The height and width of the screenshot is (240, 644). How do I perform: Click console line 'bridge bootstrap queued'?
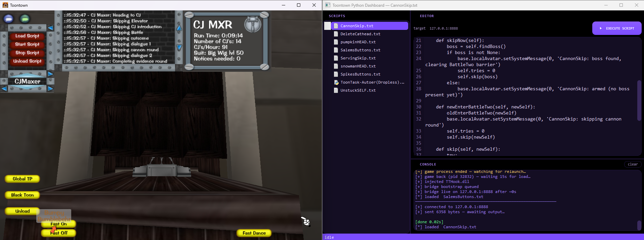tap(447, 187)
